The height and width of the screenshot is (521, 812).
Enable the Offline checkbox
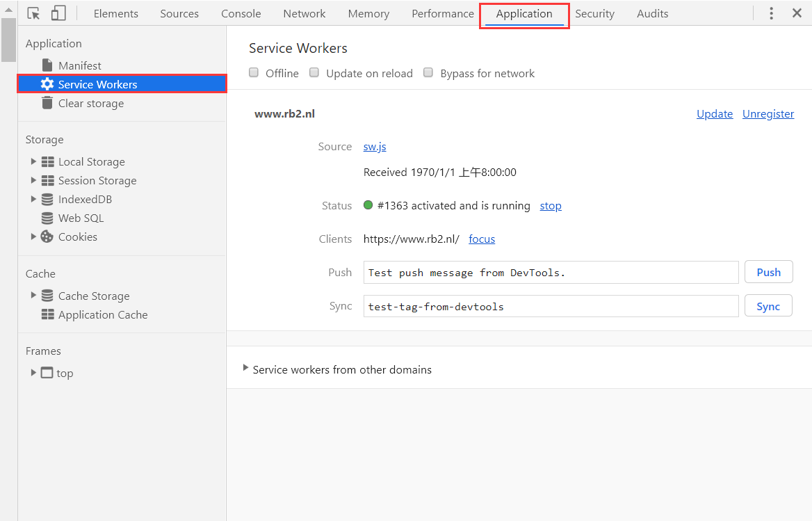[254, 72]
